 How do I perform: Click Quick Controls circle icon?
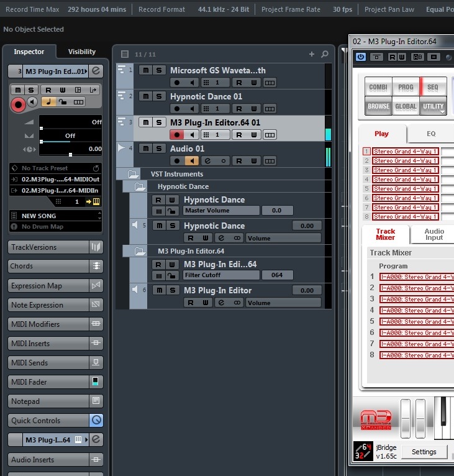coord(96,420)
